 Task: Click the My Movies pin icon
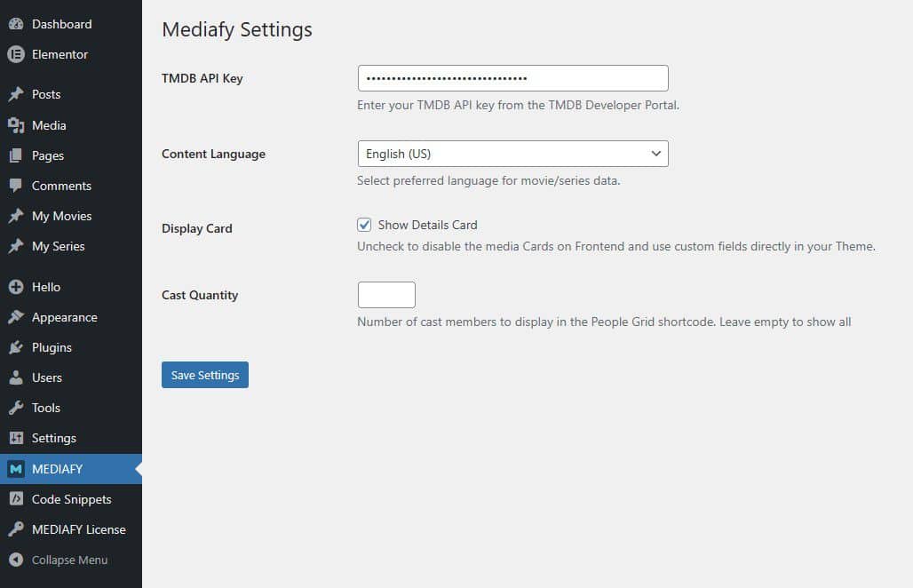pyautogui.click(x=16, y=216)
